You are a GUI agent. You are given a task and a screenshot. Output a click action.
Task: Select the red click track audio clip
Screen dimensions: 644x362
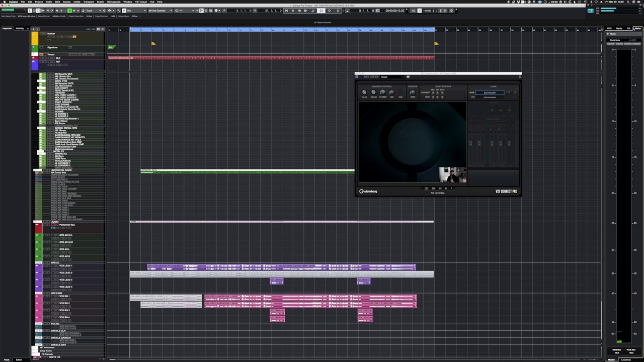pos(271,58)
